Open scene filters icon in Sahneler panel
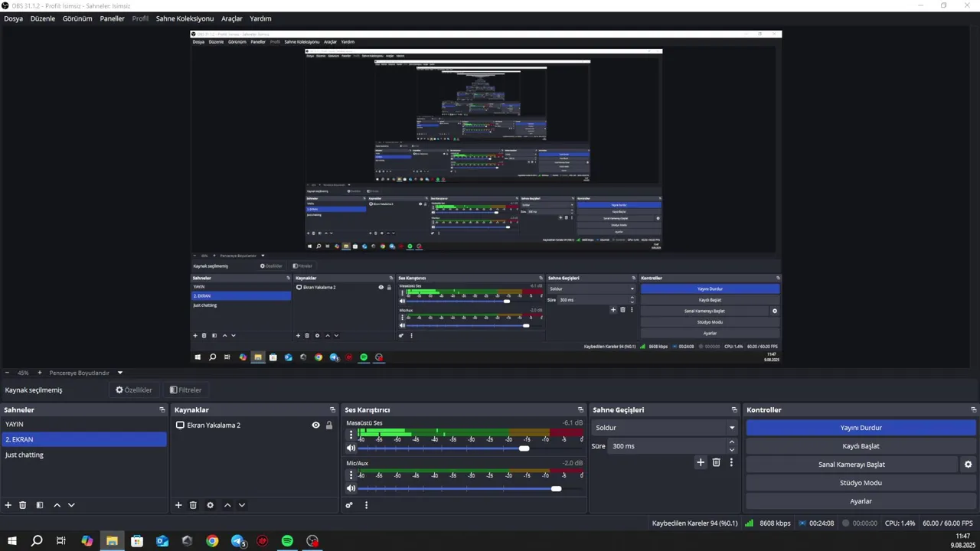 (x=40, y=505)
